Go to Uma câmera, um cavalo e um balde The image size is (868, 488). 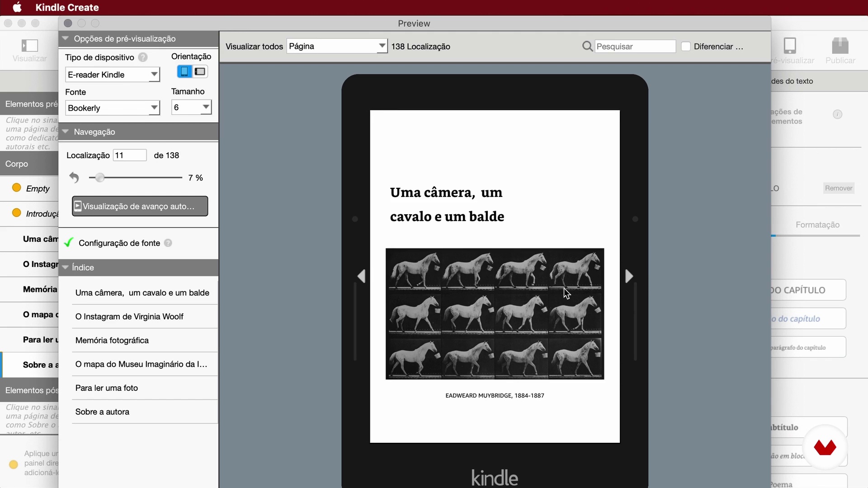142,293
